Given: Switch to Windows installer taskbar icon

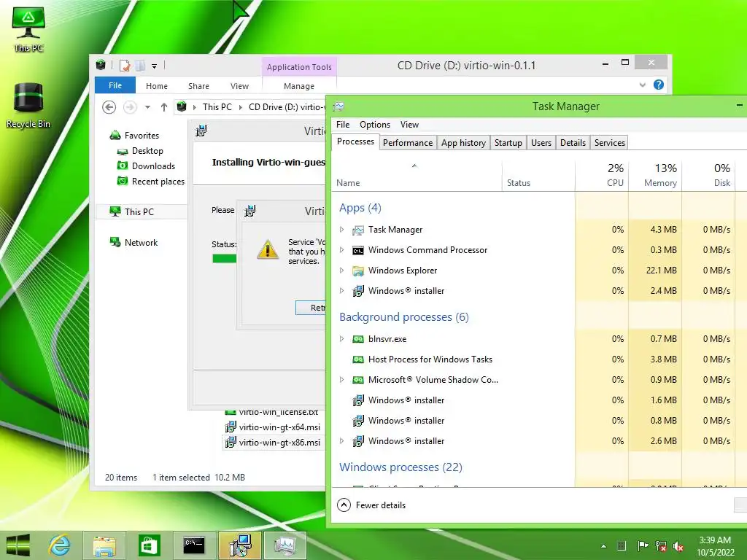Looking at the screenshot, I should [x=240, y=545].
